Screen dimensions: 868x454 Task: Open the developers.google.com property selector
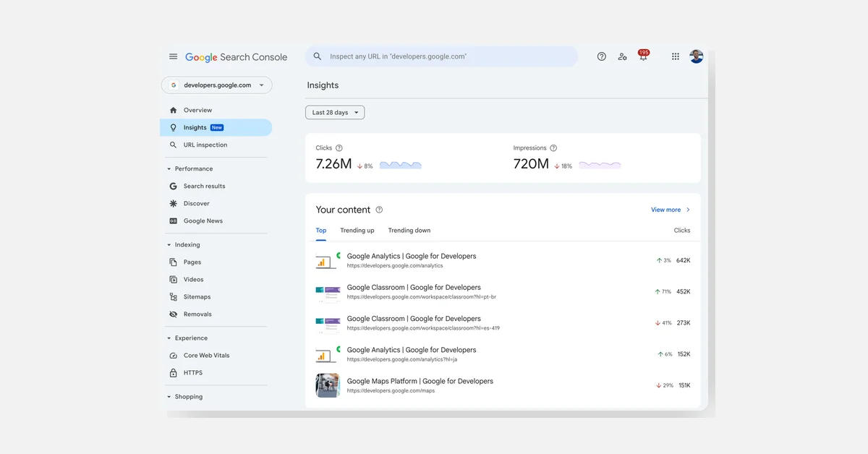(x=217, y=85)
